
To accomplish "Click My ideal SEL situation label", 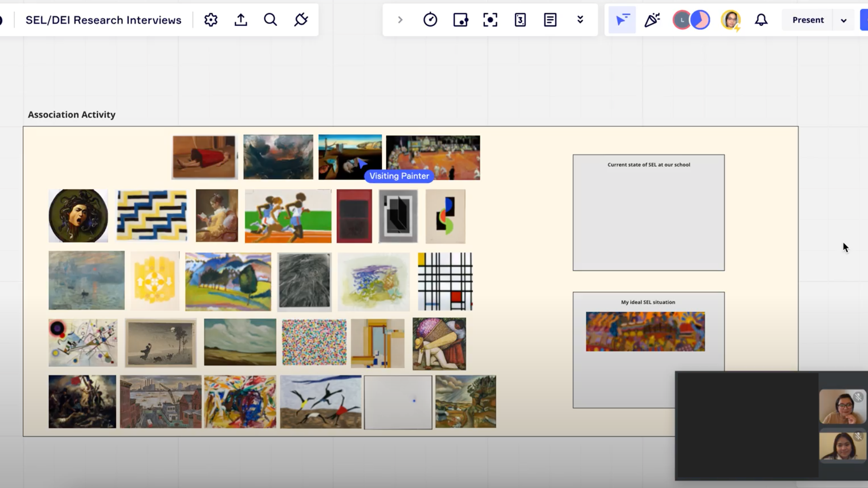I will pos(648,302).
